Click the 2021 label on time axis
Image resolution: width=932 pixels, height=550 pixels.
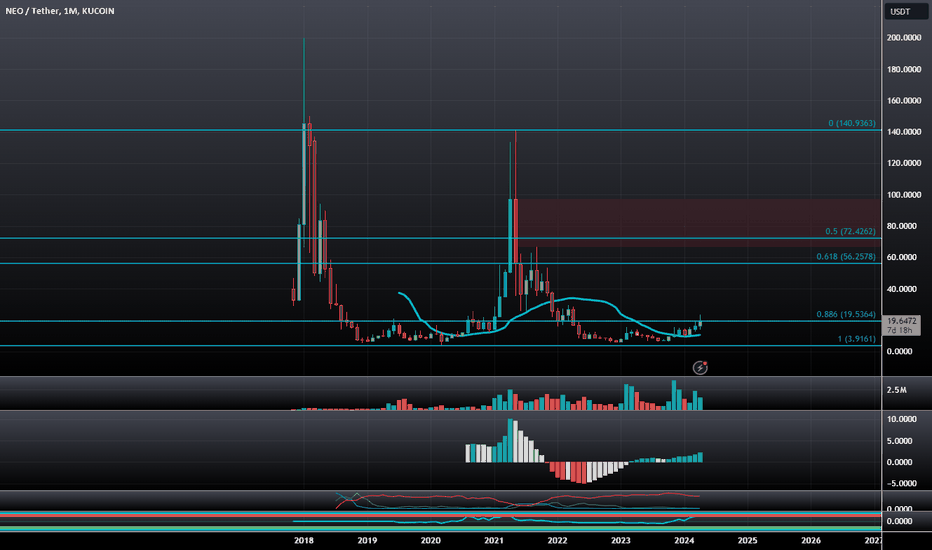pyautogui.click(x=494, y=540)
